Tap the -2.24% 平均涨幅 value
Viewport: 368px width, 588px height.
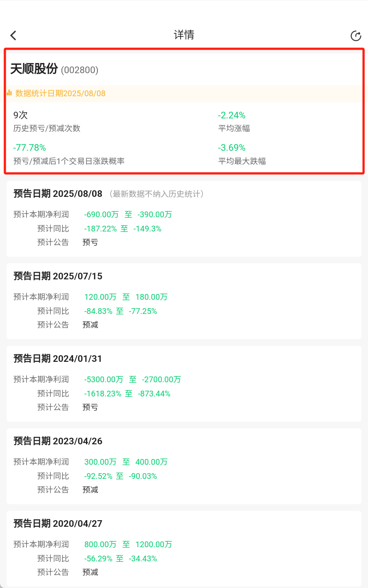(232, 115)
